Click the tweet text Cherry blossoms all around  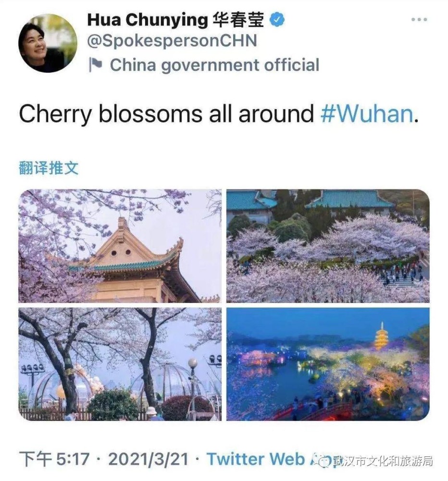[166, 114]
